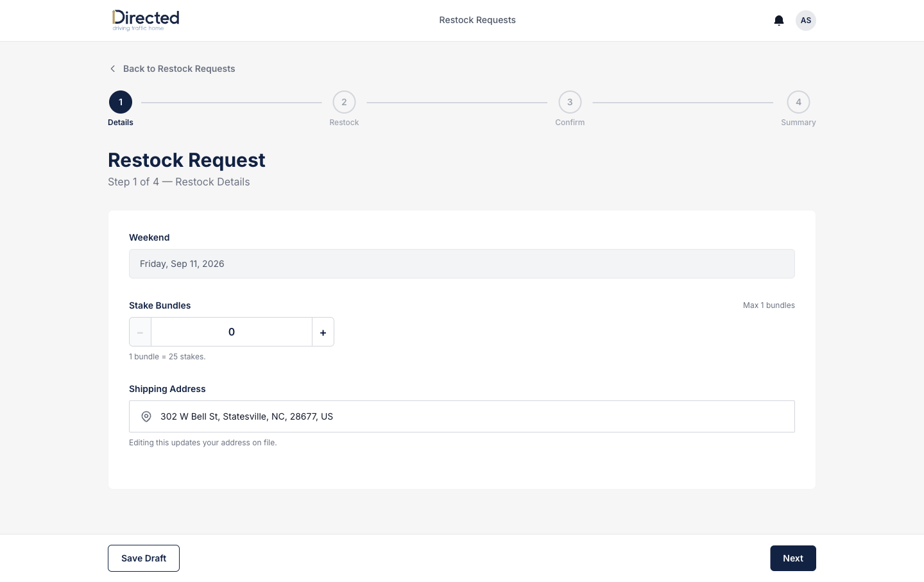
Task: Open the notifications bell
Action: [x=779, y=21]
